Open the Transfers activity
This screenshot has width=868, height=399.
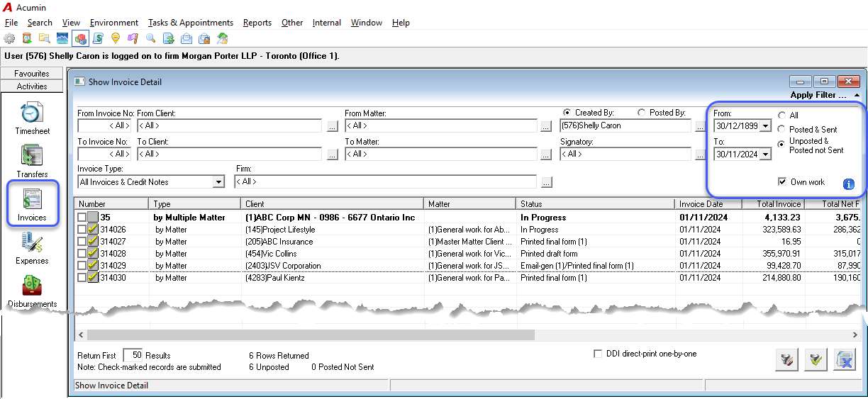(32, 162)
